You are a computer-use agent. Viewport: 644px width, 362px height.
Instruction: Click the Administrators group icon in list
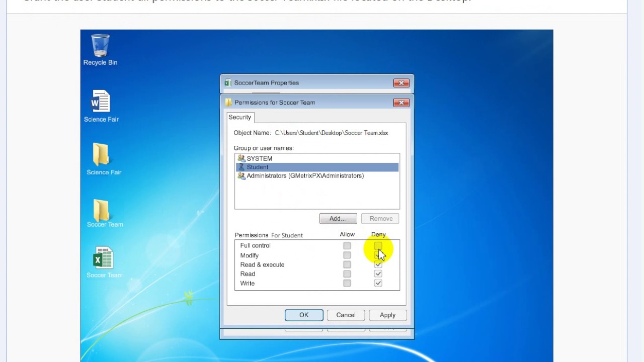pyautogui.click(x=241, y=175)
